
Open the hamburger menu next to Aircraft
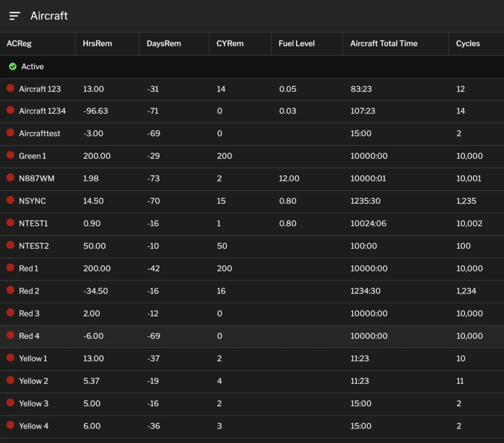point(15,16)
